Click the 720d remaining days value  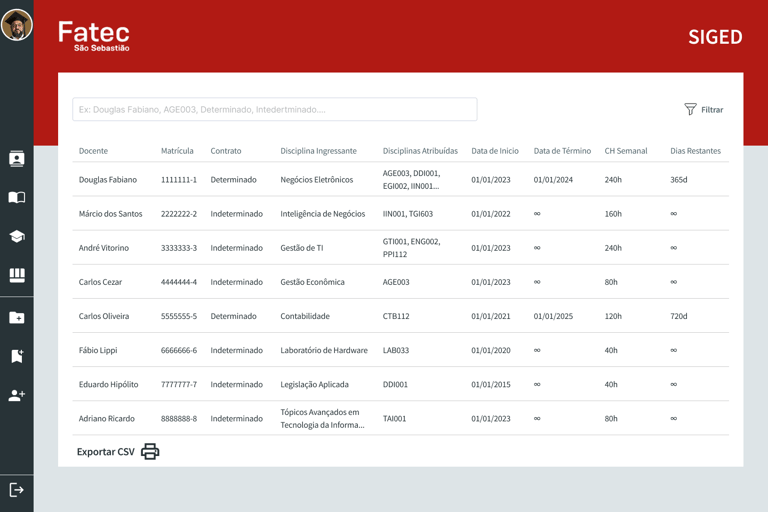pyautogui.click(x=678, y=316)
